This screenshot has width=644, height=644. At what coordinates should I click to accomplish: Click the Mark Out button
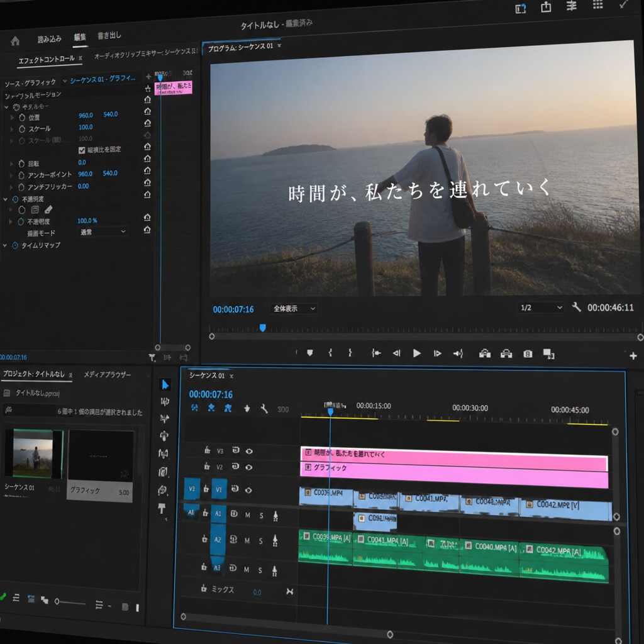[x=350, y=353]
